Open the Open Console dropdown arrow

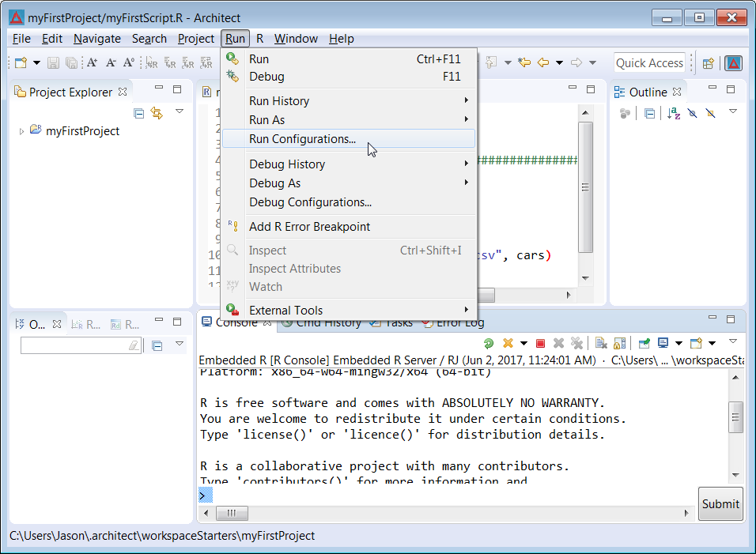point(713,344)
